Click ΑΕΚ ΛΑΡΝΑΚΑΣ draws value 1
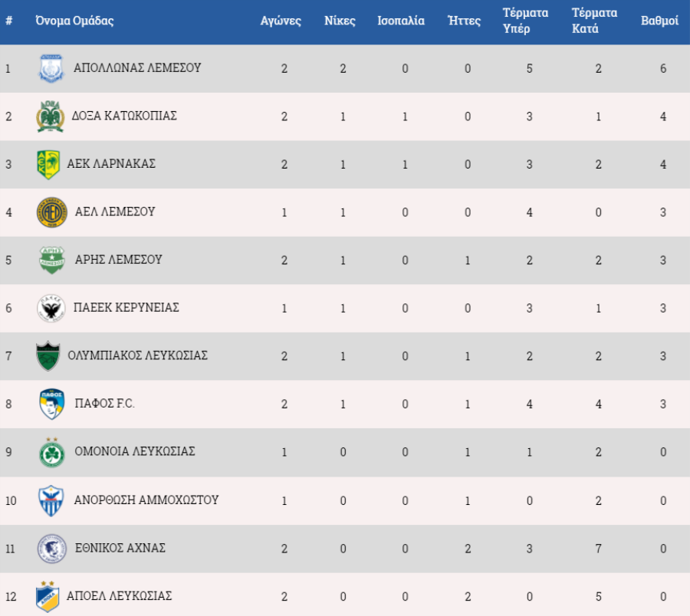 point(405,165)
